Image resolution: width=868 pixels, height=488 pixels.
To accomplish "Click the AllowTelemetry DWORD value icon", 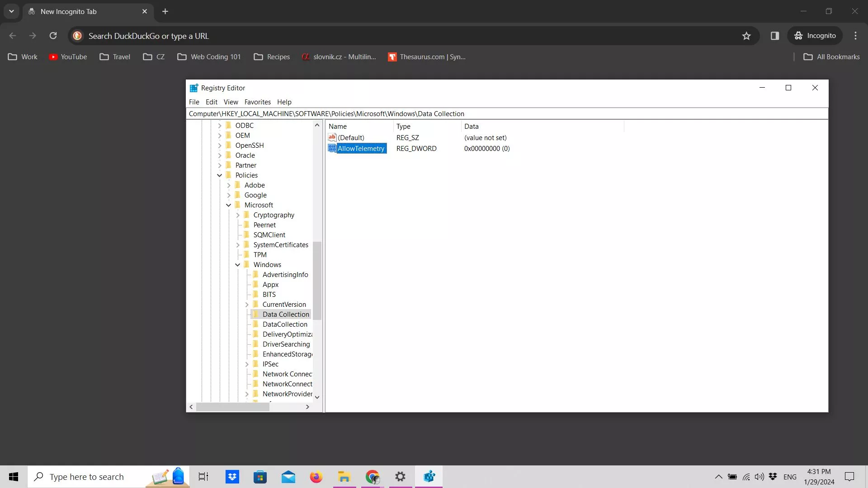I will click(332, 148).
